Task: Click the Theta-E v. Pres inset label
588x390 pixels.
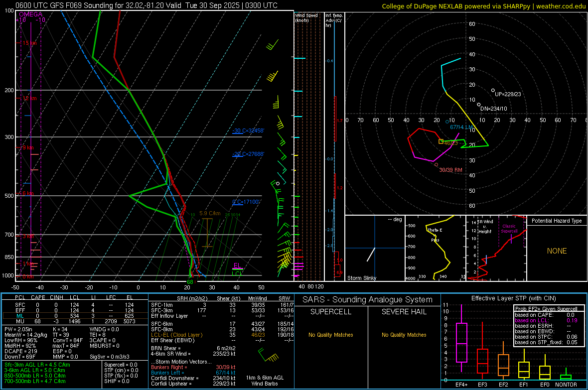Action: pos(435,235)
